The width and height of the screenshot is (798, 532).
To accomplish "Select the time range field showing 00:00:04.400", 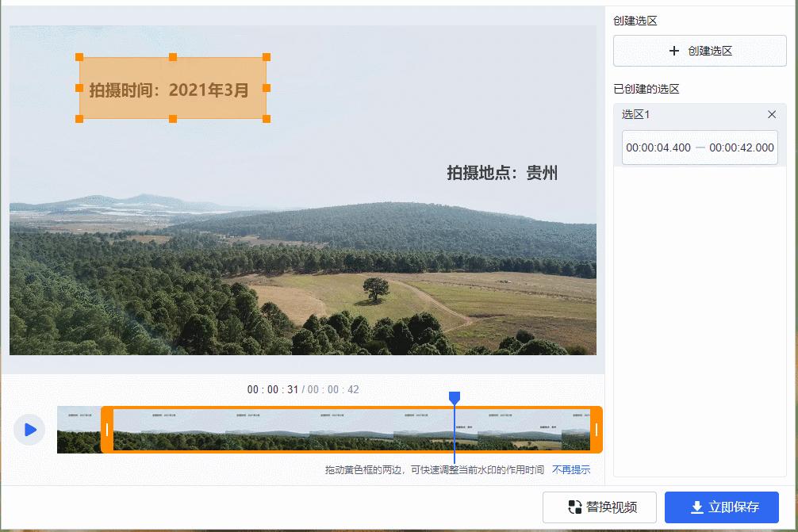I will click(x=657, y=147).
